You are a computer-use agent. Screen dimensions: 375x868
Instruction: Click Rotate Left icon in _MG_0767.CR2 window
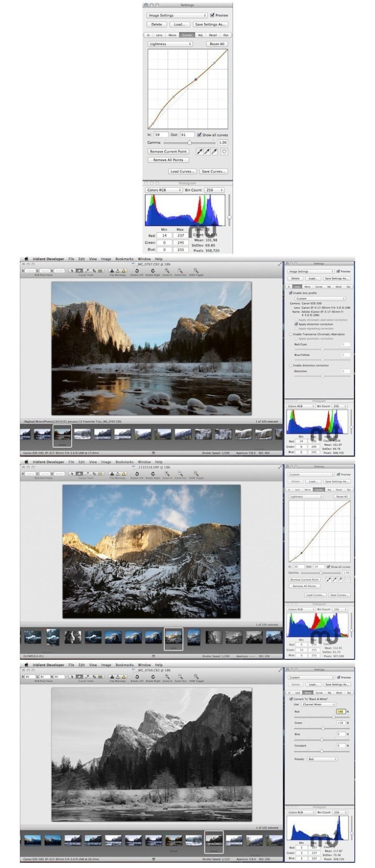138,271
